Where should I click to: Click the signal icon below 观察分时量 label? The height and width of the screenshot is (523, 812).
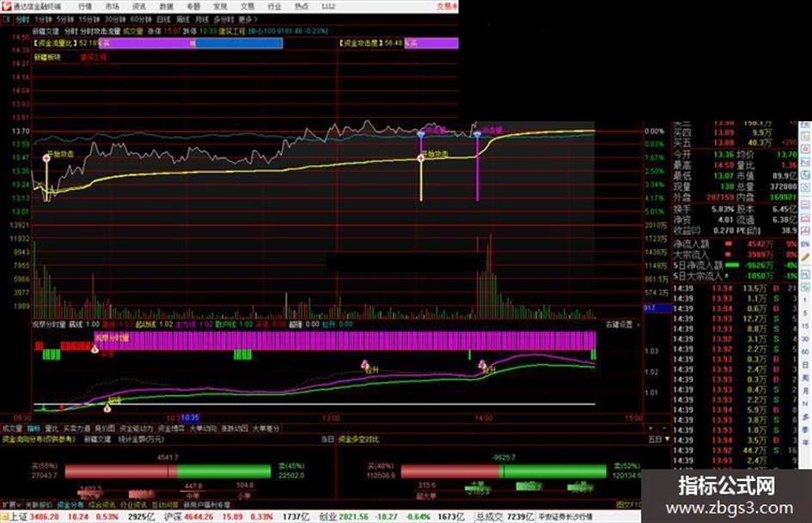(95, 350)
